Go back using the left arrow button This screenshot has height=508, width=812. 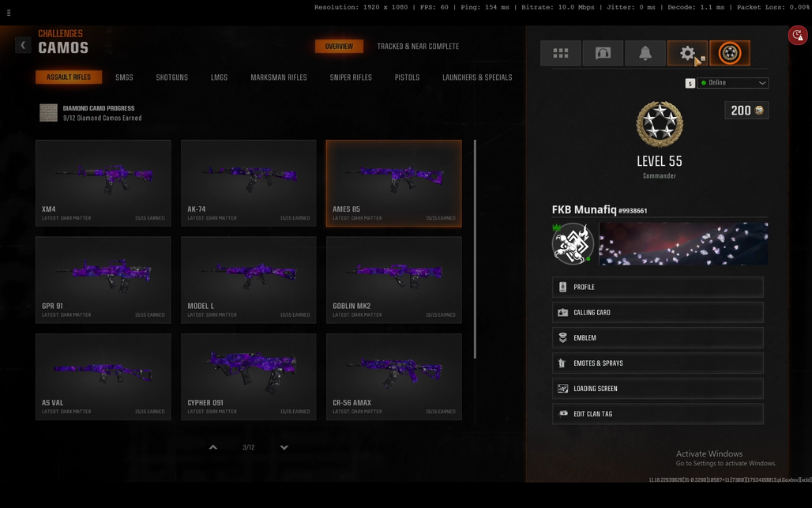(23, 46)
